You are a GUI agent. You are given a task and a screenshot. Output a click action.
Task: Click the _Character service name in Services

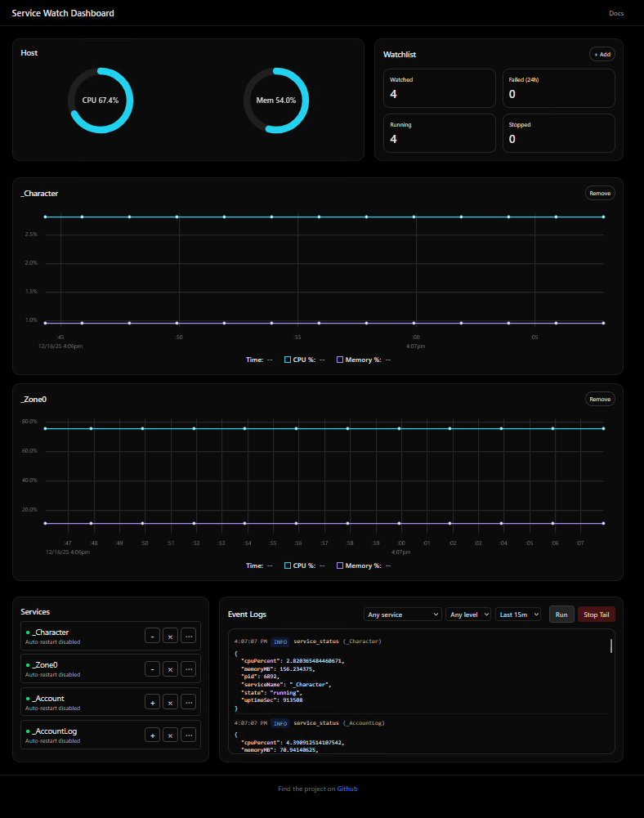[51, 632]
